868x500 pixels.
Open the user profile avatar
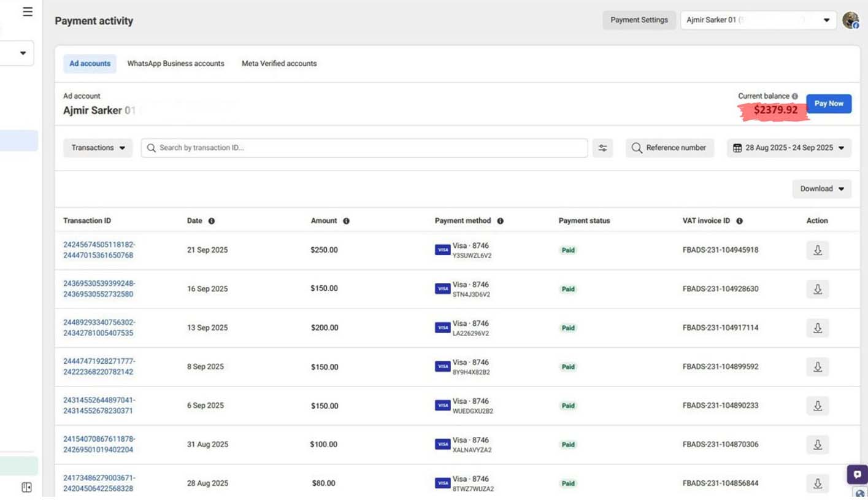click(x=850, y=20)
